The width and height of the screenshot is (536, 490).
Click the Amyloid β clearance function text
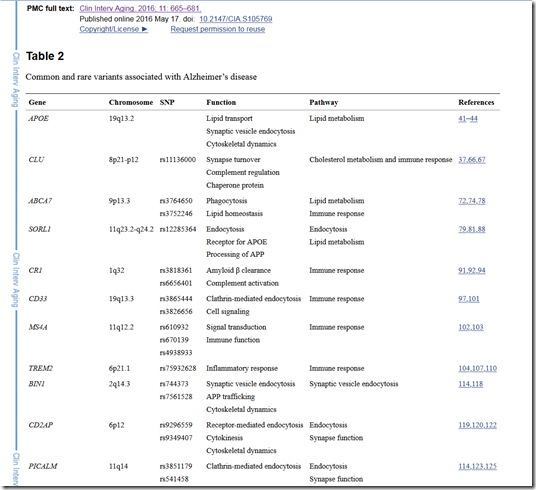pyautogui.click(x=238, y=270)
